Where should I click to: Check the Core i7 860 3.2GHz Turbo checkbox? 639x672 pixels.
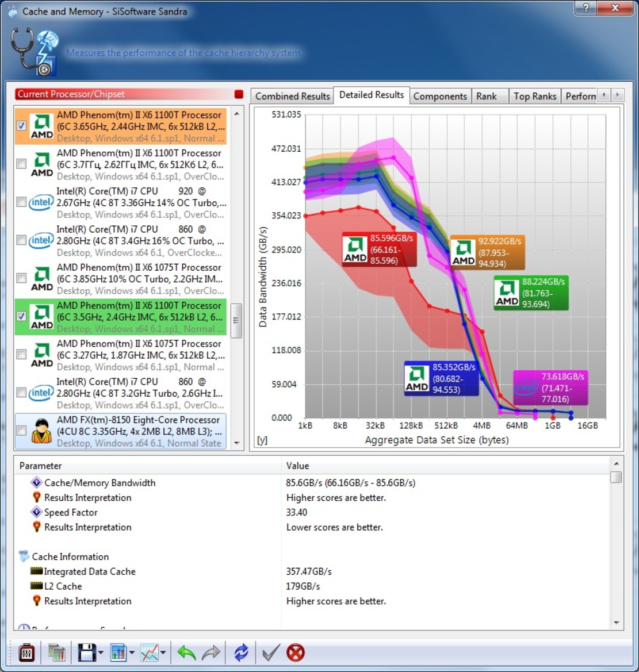(x=21, y=393)
